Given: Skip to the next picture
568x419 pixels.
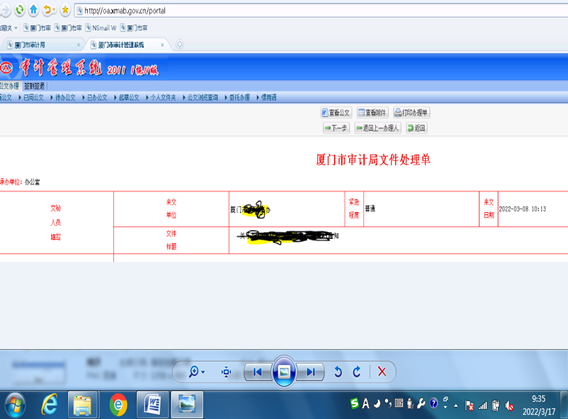Looking at the screenshot, I should [310, 372].
